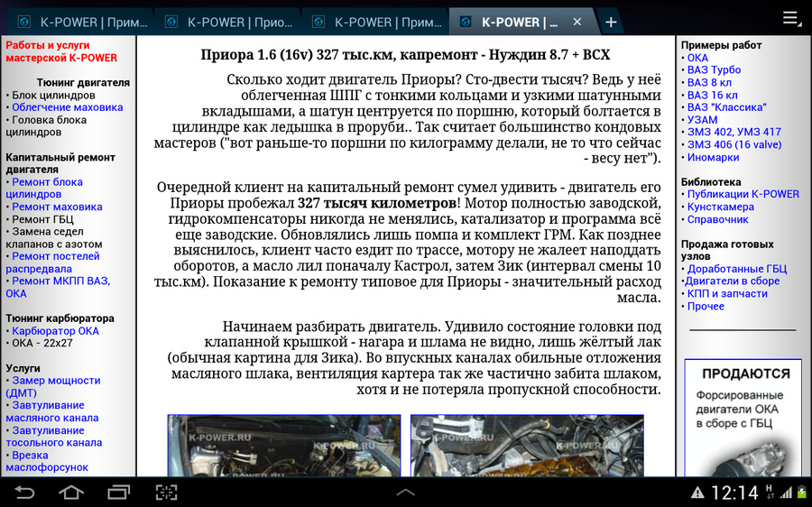
Task: Open Врезка маслофорсунок link
Action: [47, 461]
